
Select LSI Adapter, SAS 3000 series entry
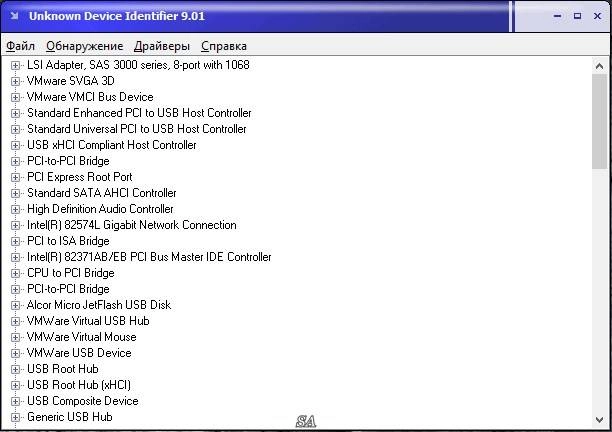click(138, 65)
